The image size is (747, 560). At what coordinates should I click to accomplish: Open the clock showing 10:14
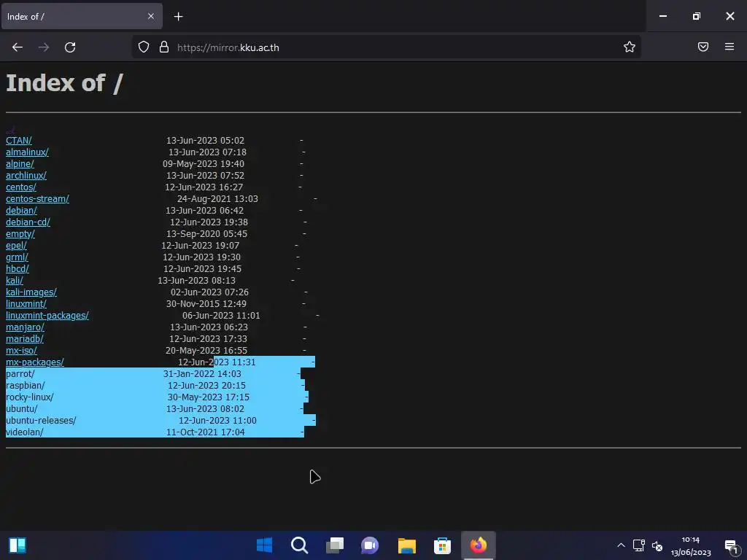(x=691, y=545)
